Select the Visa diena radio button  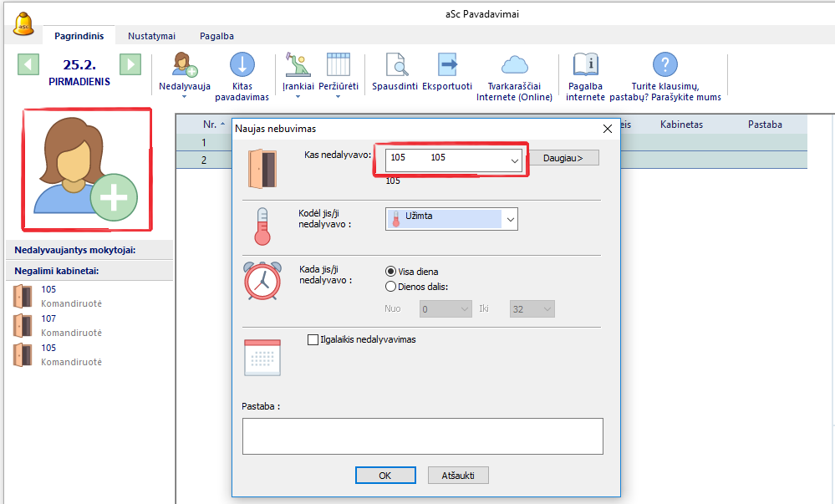[x=390, y=272]
